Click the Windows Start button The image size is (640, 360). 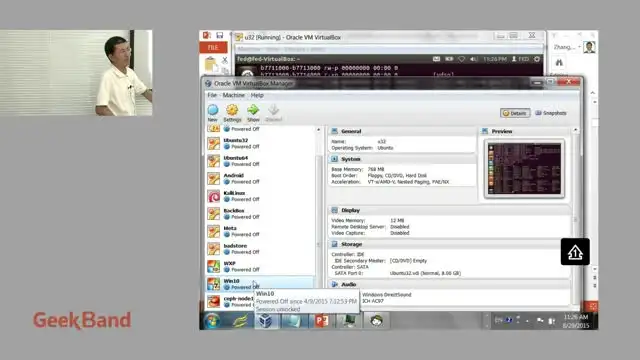coord(212,321)
